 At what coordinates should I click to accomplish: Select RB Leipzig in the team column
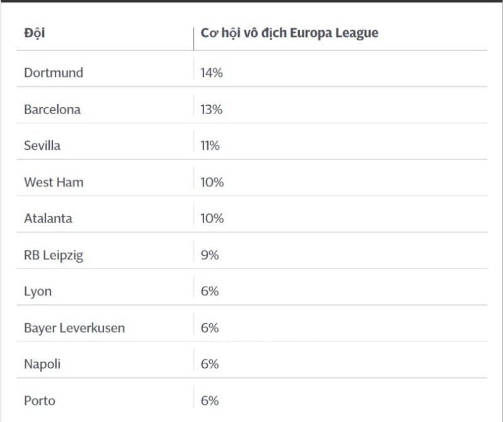coord(54,255)
